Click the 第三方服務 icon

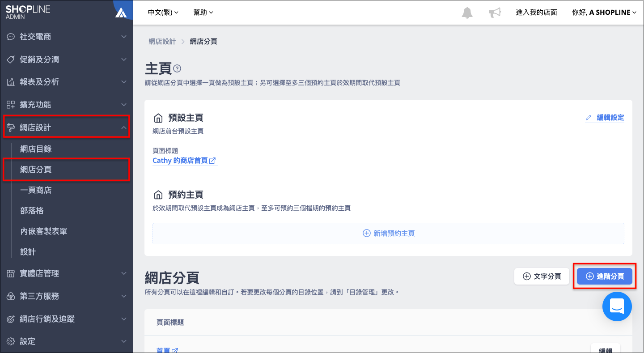[x=11, y=296]
